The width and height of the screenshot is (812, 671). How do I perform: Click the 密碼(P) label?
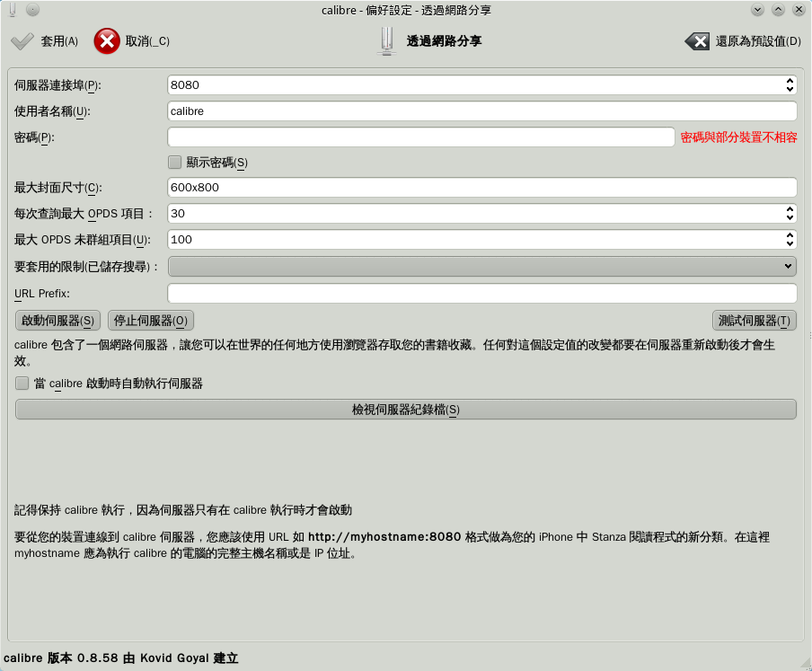(34, 137)
